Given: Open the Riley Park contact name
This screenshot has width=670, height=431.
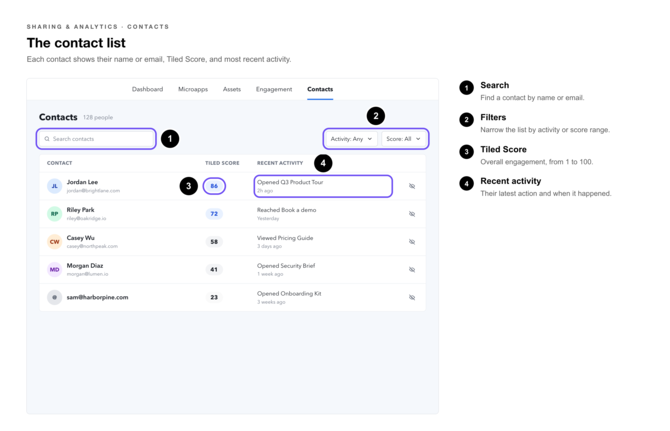Looking at the screenshot, I should [80, 210].
